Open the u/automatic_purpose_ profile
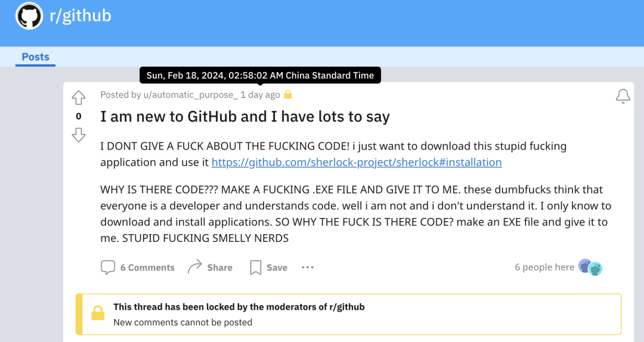The width and height of the screenshot is (644, 342). pos(190,95)
